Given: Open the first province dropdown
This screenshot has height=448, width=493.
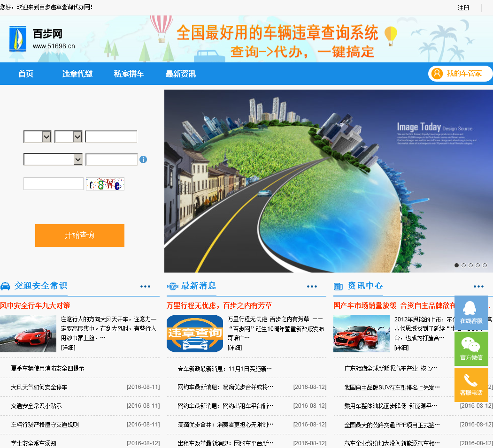Looking at the screenshot, I should (38, 137).
